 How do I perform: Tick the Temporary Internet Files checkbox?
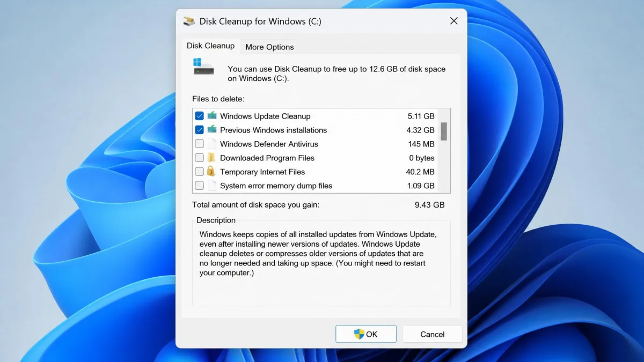[x=199, y=172]
